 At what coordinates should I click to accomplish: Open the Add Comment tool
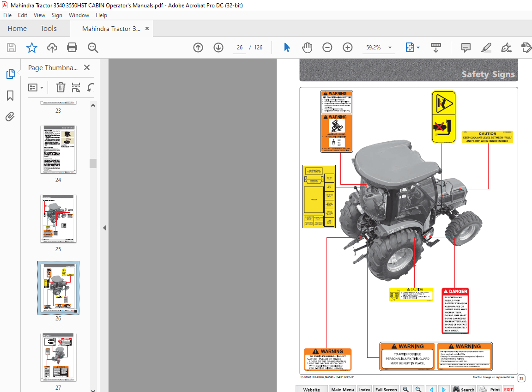coord(465,48)
